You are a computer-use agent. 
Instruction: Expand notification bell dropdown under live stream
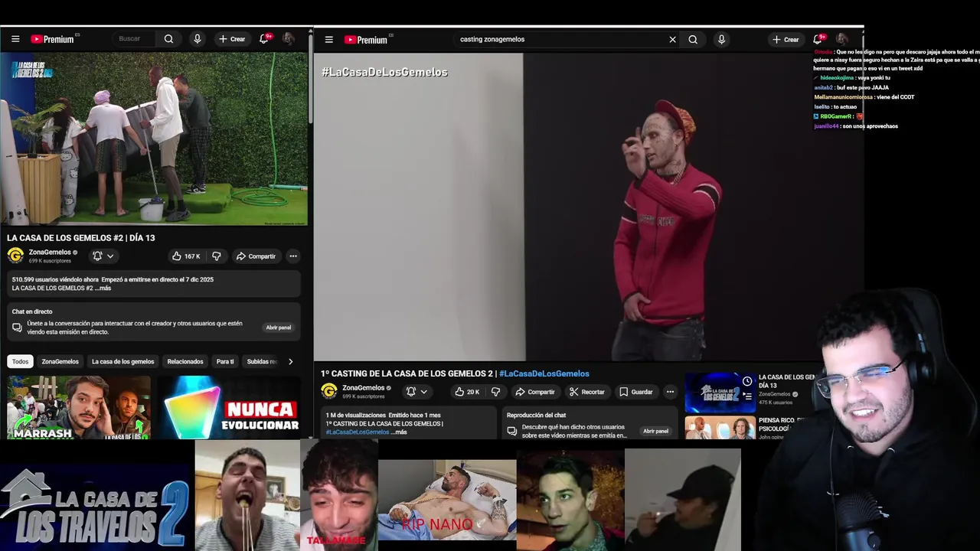point(103,256)
